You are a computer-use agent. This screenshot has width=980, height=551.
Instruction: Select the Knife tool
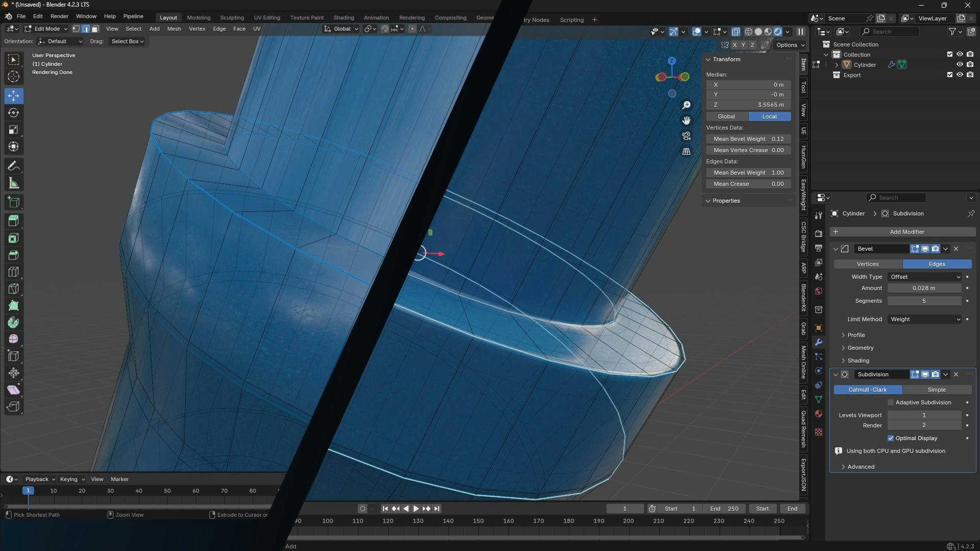pyautogui.click(x=14, y=289)
